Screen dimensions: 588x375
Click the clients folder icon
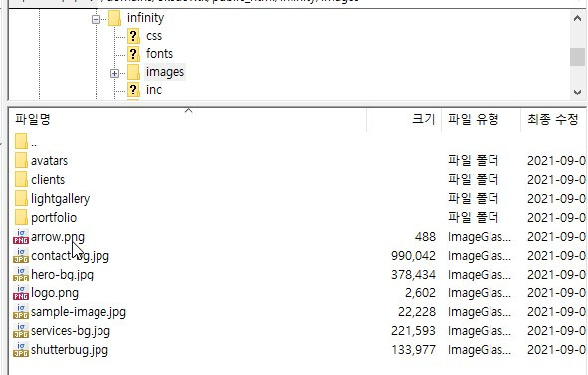coord(21,179)
